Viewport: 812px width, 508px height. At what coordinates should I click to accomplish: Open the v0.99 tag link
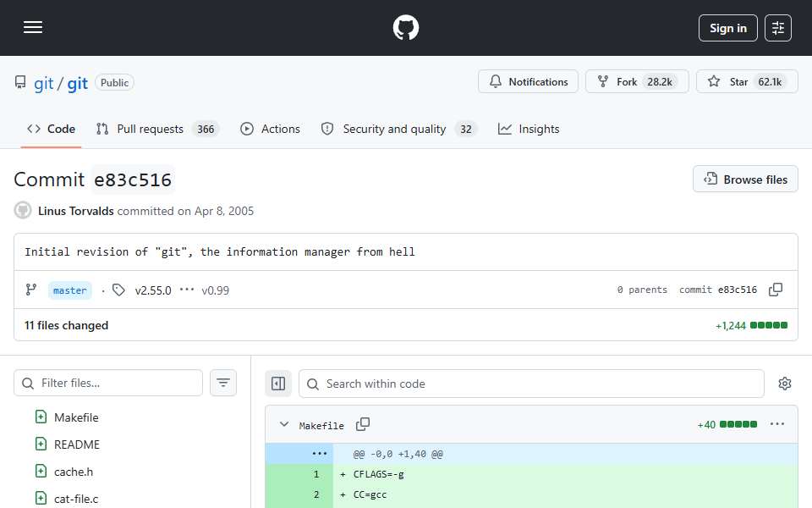point(215,290)
